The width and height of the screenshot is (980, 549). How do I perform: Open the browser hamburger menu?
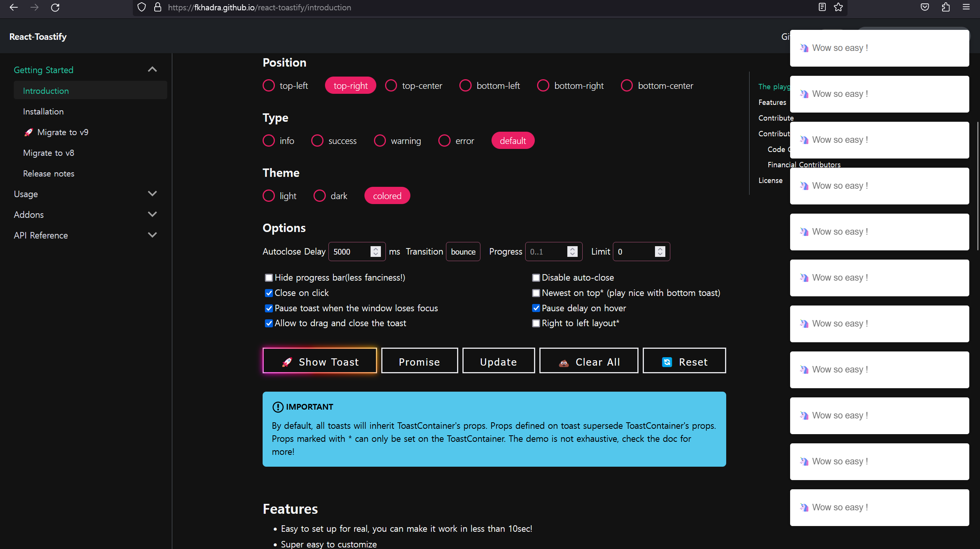point(966,7)
